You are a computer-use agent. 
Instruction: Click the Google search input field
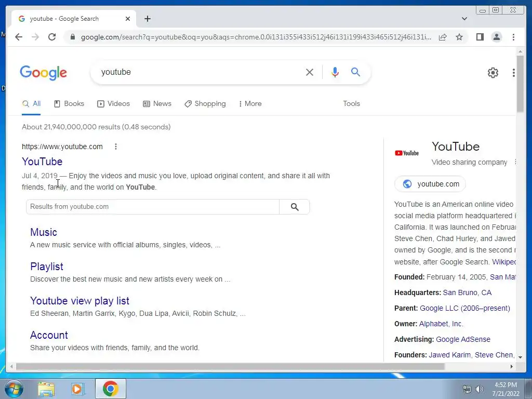[x=200, y=72]
